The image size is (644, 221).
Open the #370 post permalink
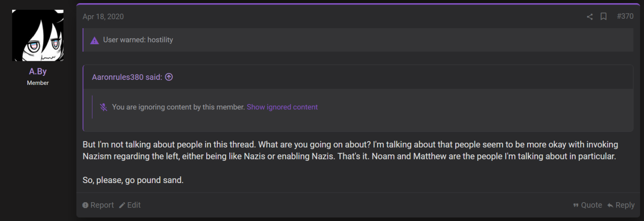click(x=625, y=17)
